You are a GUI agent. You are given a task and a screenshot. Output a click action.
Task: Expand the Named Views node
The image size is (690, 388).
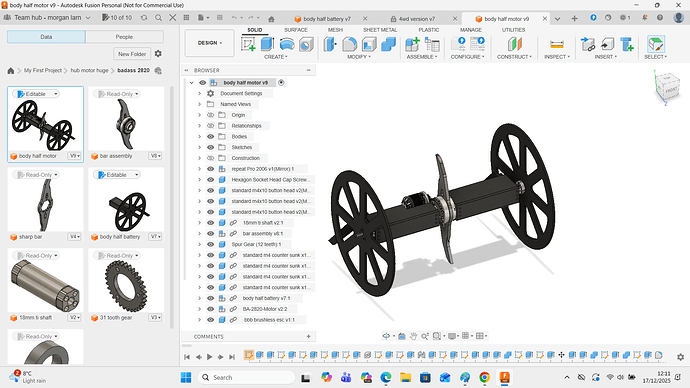click(x=199, y=104)
